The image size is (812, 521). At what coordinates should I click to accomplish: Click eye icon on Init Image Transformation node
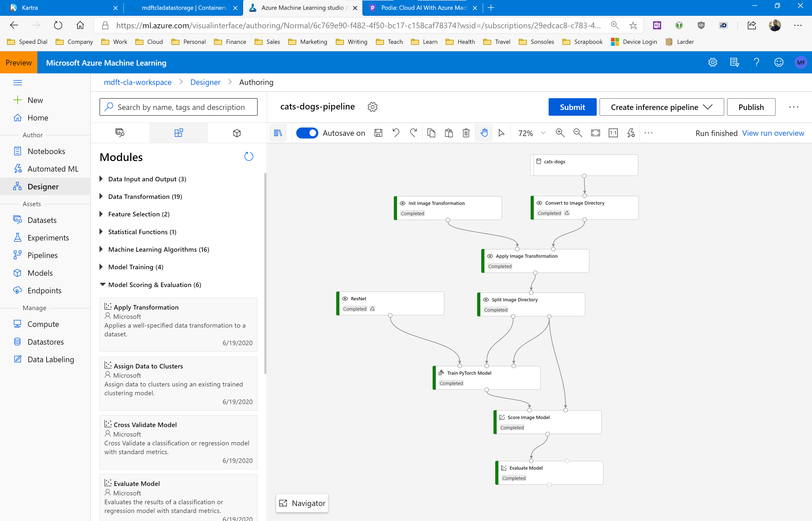point(402,203)
